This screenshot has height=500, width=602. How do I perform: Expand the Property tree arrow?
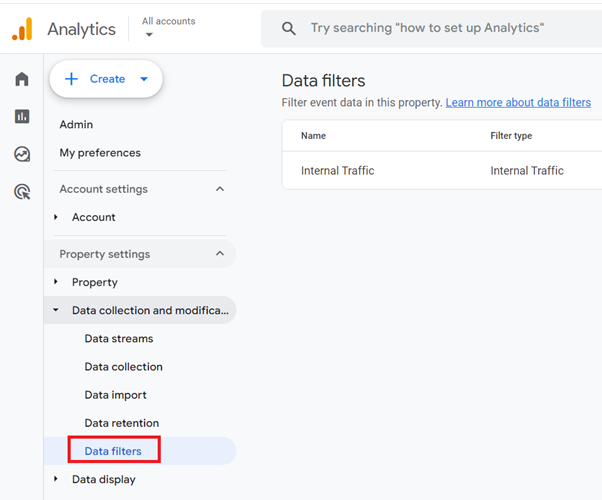(56, 282)
